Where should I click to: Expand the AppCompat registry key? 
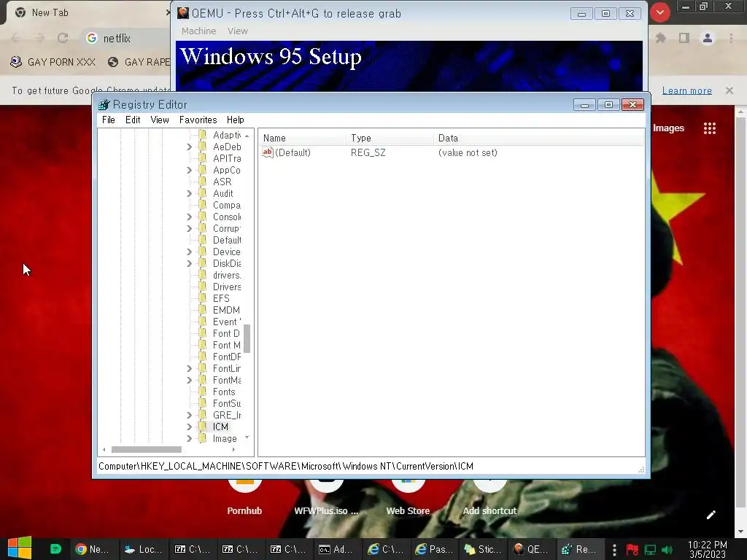click(x=189, y=170)
